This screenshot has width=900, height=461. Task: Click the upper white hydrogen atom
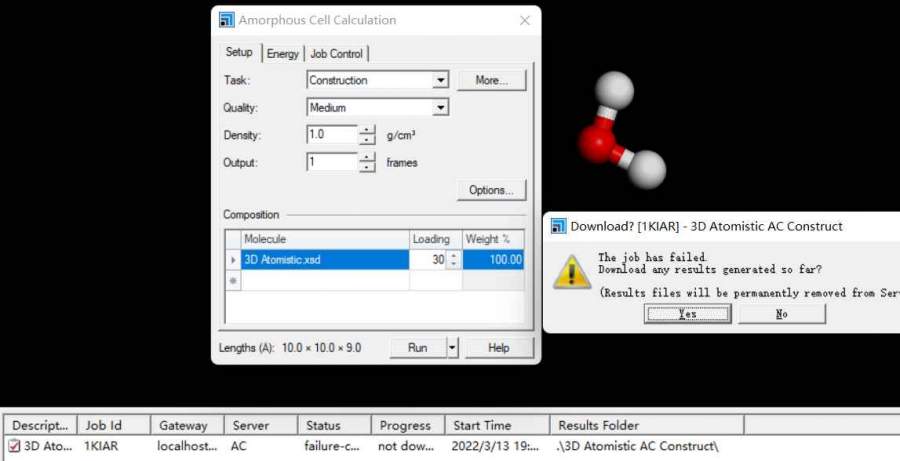[x=614, y=90]
